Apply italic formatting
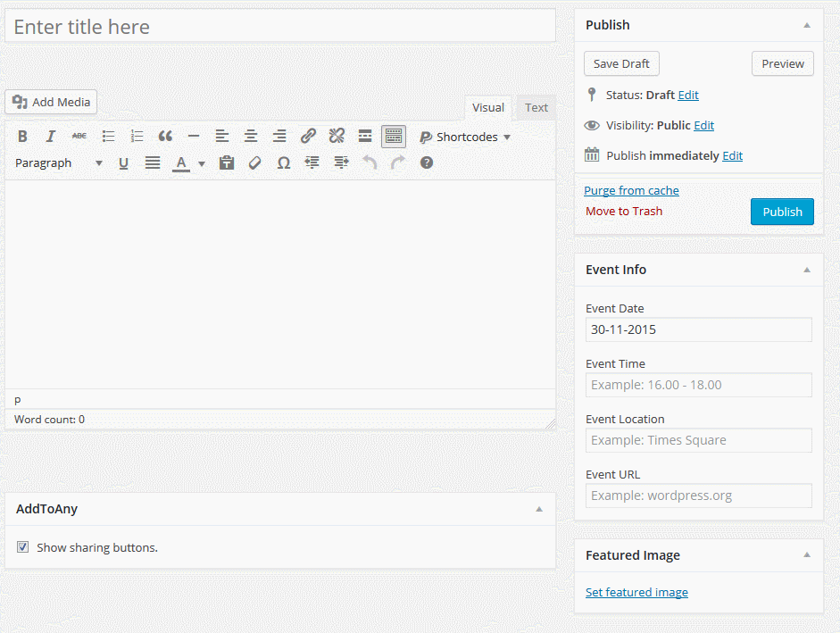The width and height of the screenshot is (840, 633). tap(51, 137)
